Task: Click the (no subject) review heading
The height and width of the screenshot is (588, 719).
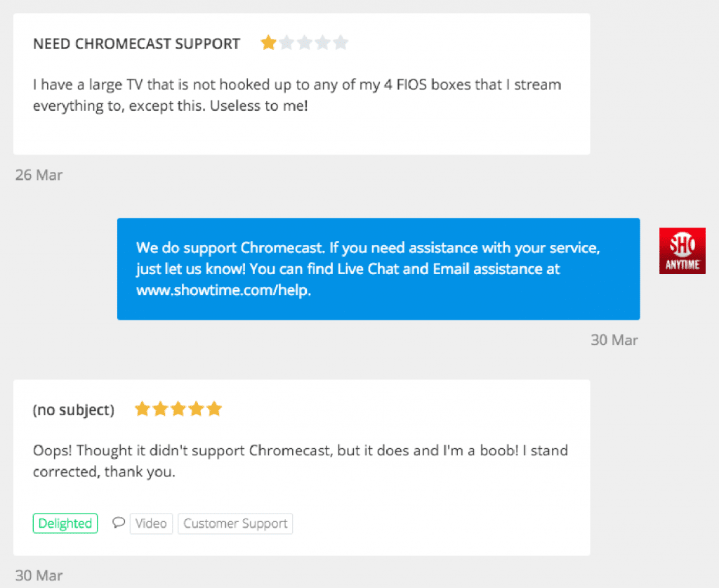Action: click(x=74, y=410)
